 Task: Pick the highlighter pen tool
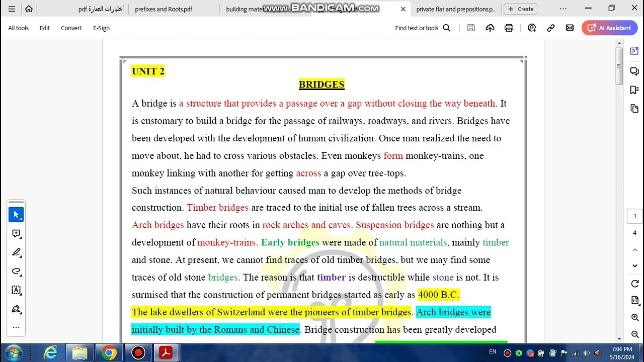tap(16, 252)
